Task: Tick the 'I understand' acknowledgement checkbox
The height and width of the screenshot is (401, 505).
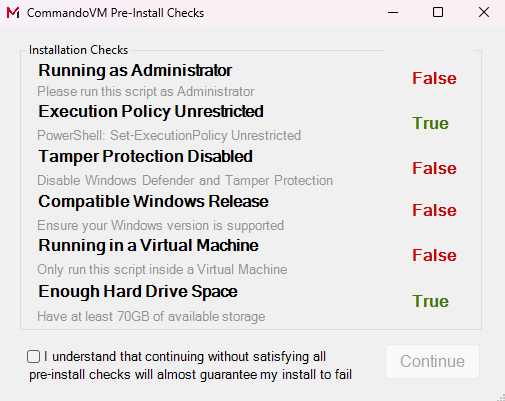Action: 33,356
